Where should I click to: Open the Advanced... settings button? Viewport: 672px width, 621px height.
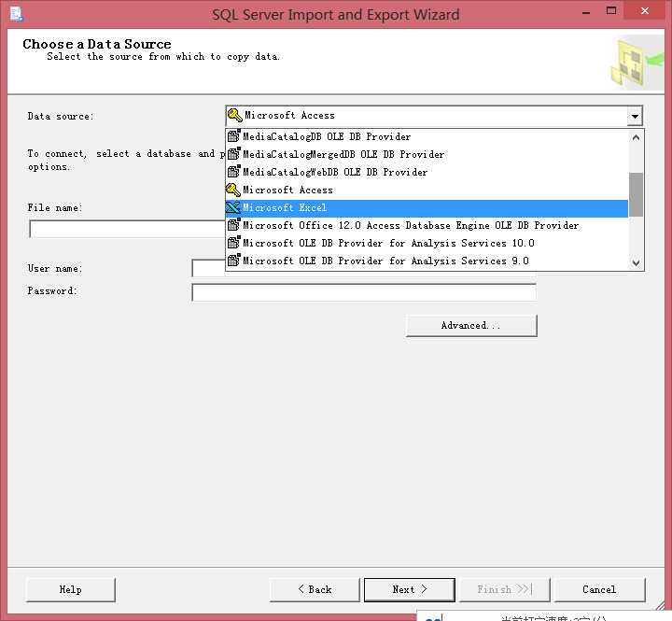coord(471,326)
